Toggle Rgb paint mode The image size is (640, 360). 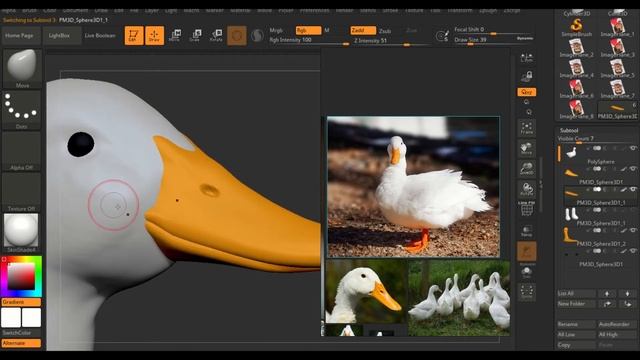coord(308,30)
